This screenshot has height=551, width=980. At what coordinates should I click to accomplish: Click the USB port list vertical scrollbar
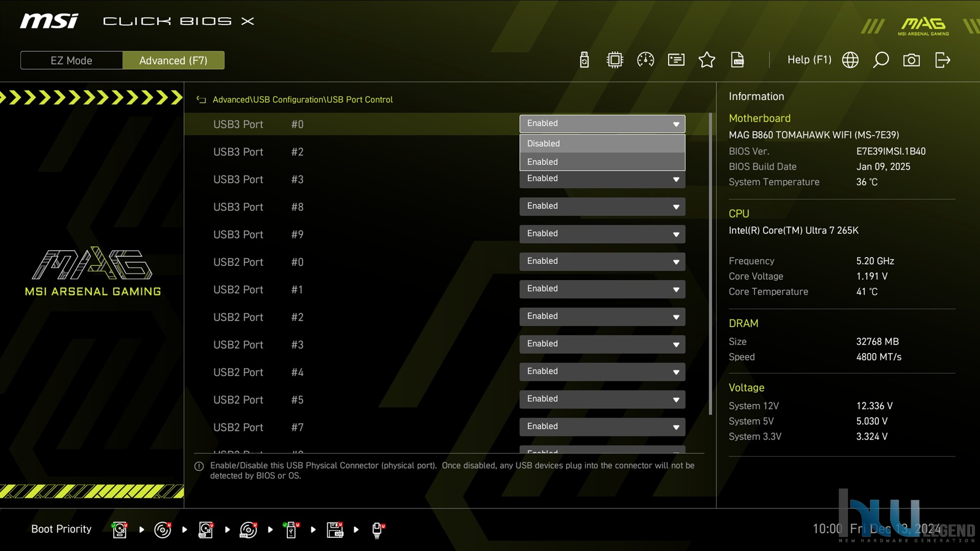click(x=711, y=264)
